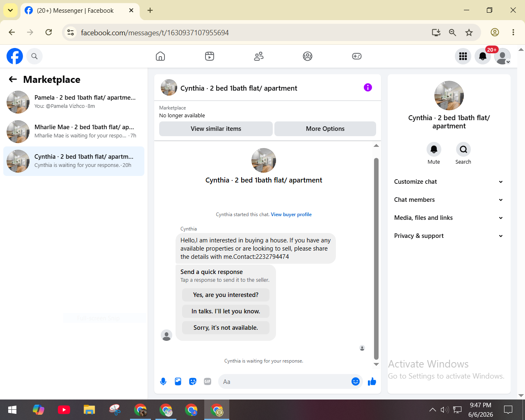Open Cynthia's listing photo in right panel
The height and width of the screenshot is (420, 525).
click(x=449, y=96)
